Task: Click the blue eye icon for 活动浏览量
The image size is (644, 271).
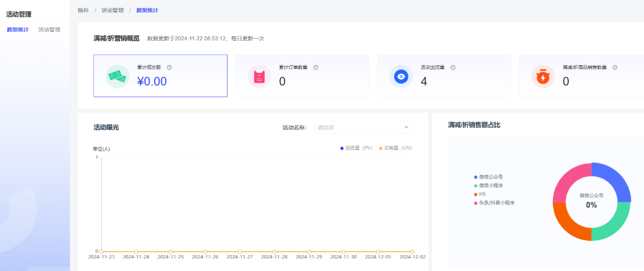Action: [401, 76]
